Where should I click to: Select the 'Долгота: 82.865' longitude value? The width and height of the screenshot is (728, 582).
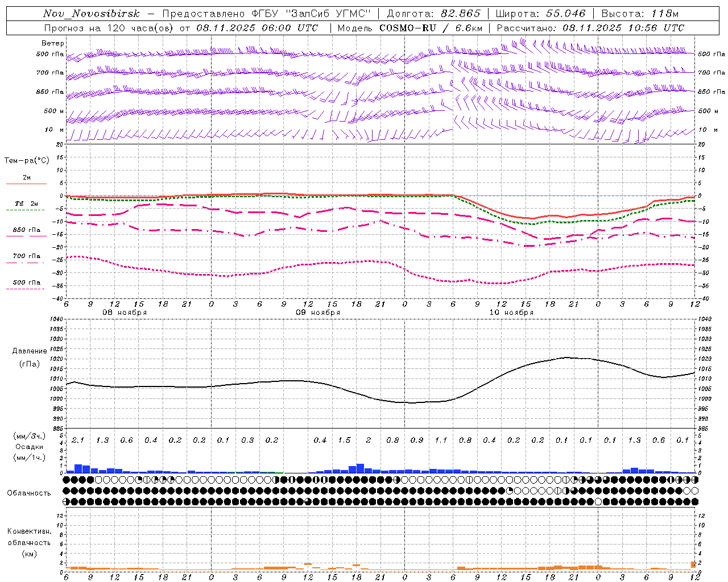[433, 14]
